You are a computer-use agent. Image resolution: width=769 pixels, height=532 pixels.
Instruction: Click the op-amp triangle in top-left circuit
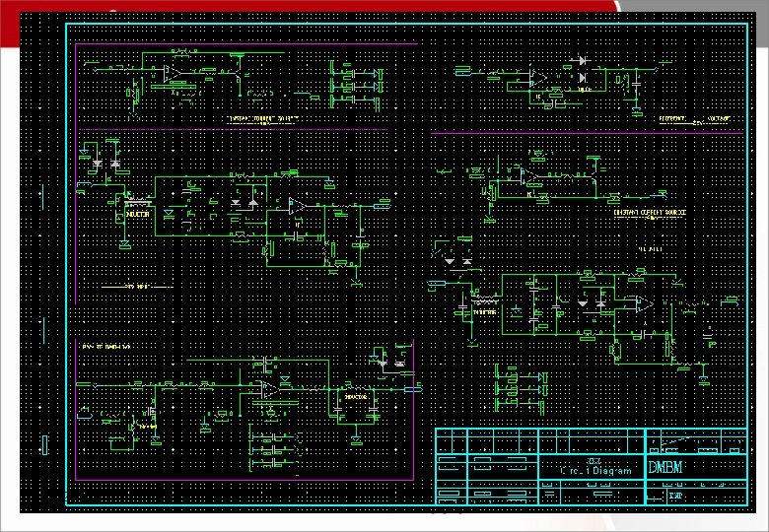coord(171,74)
